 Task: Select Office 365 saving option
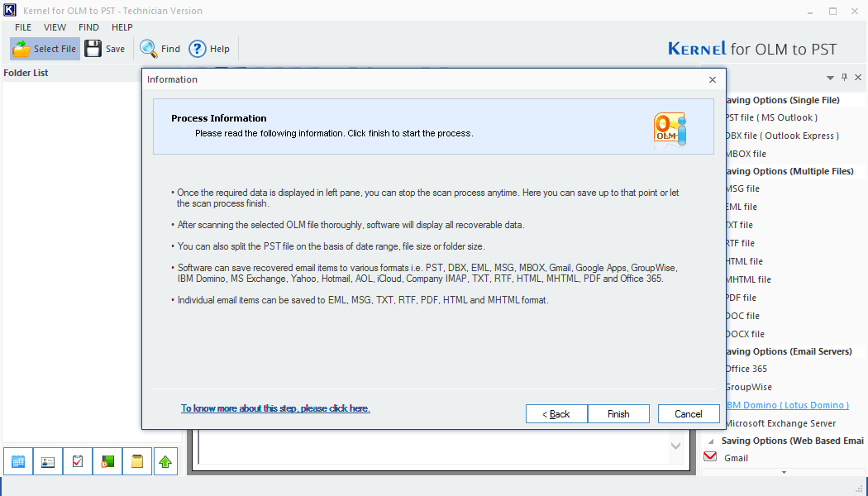point(746,369)
